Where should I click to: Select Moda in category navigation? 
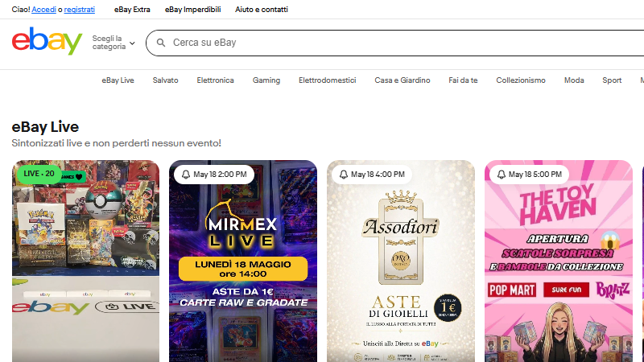point(574,80)
